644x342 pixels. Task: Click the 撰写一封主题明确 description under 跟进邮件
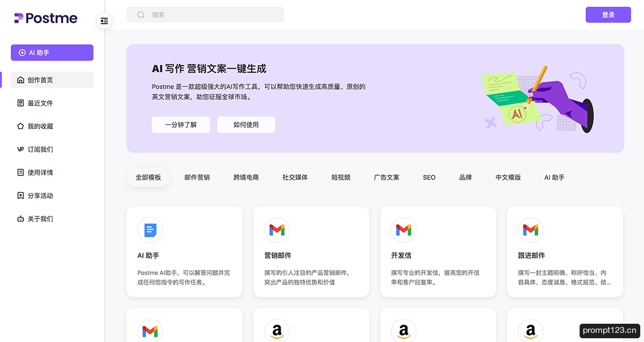coord(564,277)
